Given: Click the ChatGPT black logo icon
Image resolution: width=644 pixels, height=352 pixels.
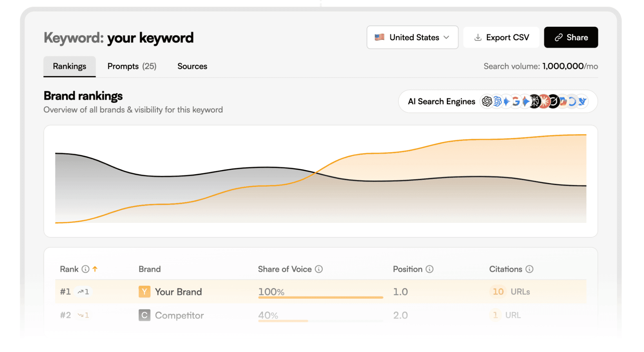Looking at the screenshot, I should 487,101.
